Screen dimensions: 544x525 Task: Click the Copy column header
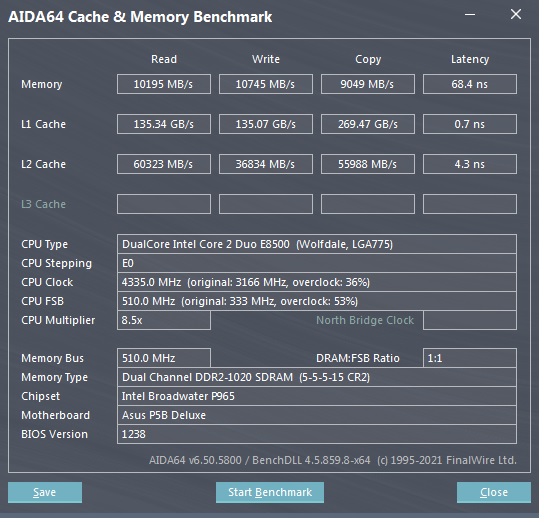click(x=368, y=59)
